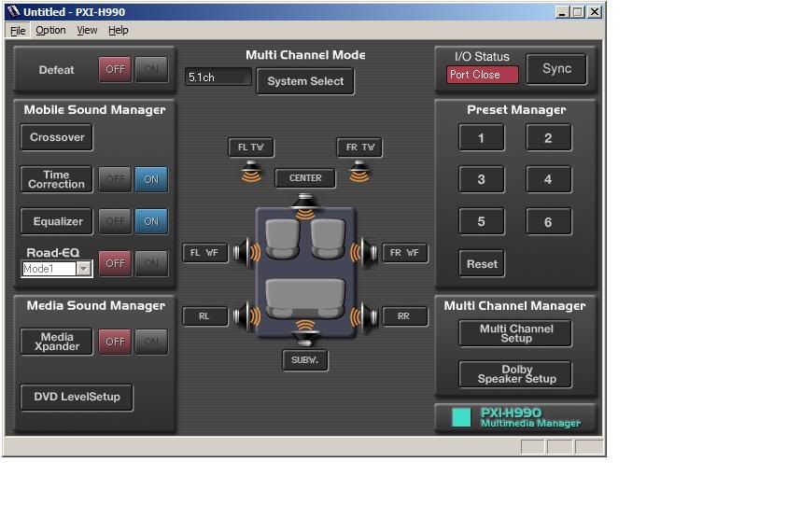Click the car seat interior diagram

point(305,273)
